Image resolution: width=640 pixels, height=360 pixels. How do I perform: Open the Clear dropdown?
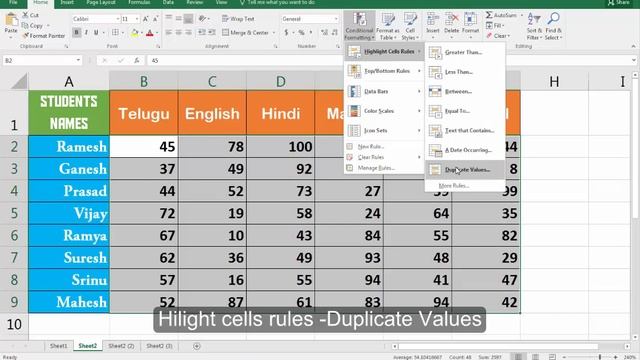(498, 36)
